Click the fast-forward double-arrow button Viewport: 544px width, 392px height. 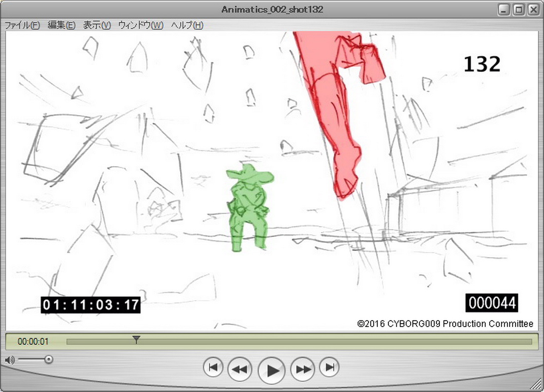(x=303, y=369)
